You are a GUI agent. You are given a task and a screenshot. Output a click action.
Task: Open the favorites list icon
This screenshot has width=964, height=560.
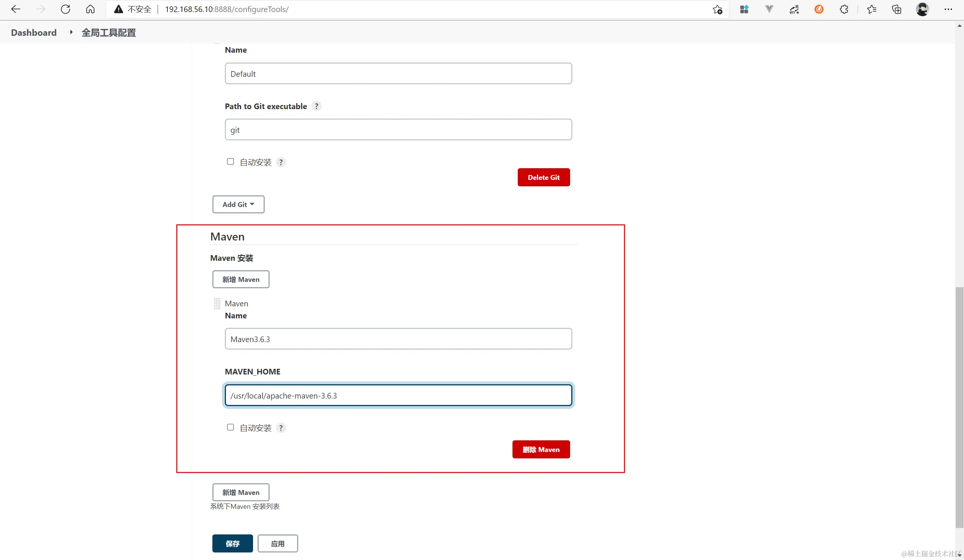point(872,9)
